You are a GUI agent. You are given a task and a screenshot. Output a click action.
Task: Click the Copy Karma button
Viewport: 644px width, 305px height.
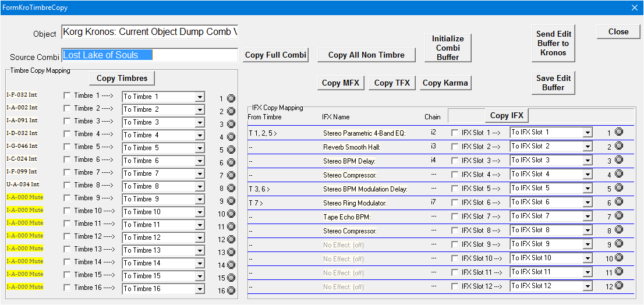445,83
